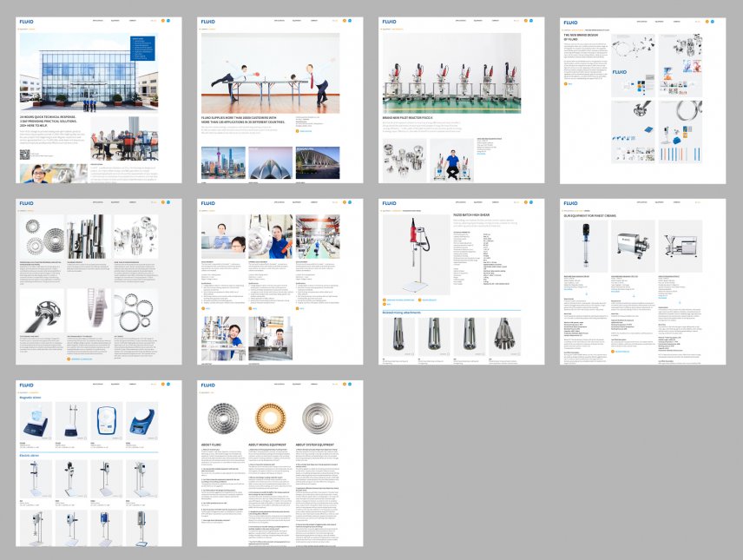Click the FLUKO logo on the ping-pong page

(208, 21)
